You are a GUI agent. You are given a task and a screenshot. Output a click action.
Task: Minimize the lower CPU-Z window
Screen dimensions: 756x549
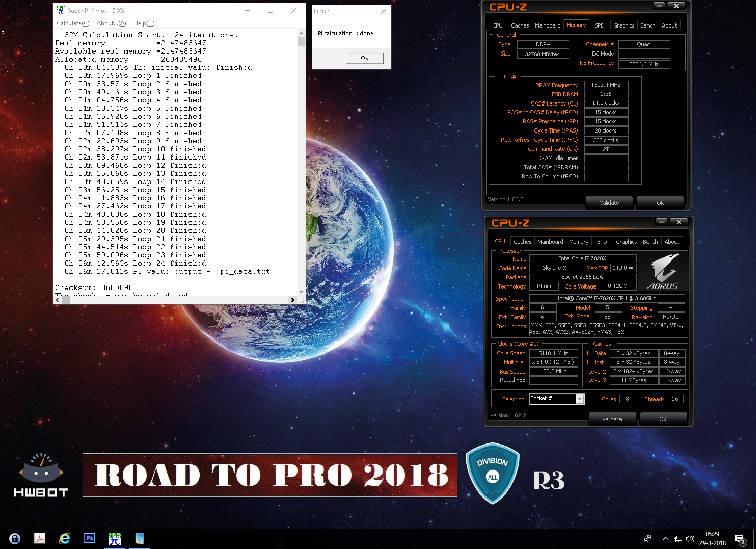[x=662, y=222]
